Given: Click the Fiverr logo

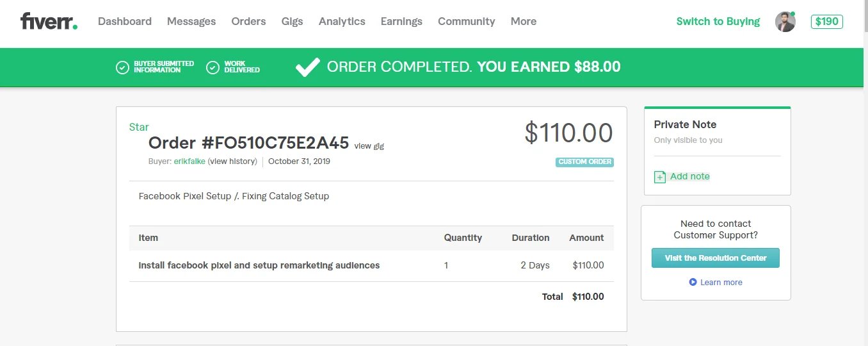Looking at the screenshot, I should click(x=49, y=22).
